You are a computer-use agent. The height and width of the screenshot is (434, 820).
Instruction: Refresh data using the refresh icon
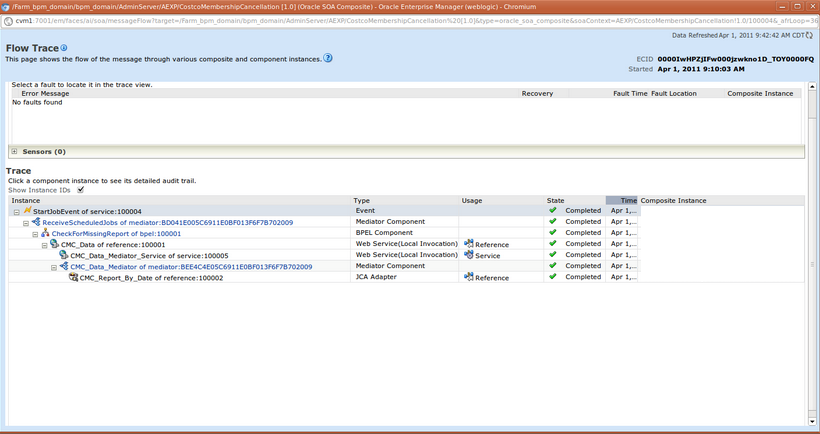click(x=810, y=35)
